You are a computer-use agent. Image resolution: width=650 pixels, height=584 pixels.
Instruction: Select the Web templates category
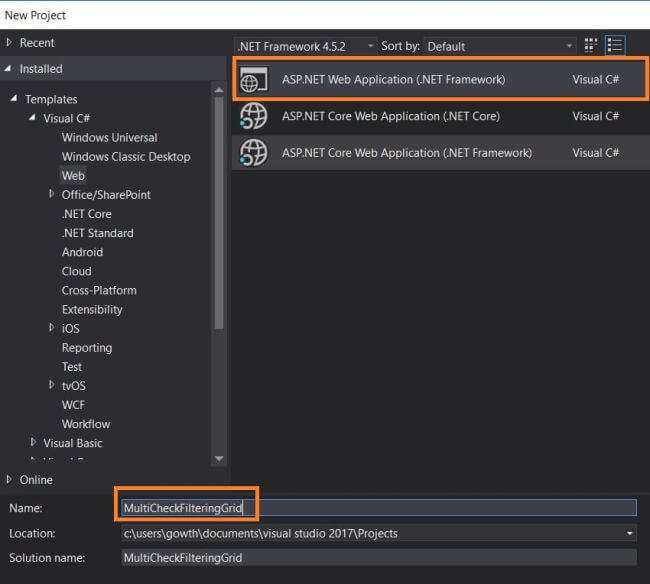coord(73,175)
